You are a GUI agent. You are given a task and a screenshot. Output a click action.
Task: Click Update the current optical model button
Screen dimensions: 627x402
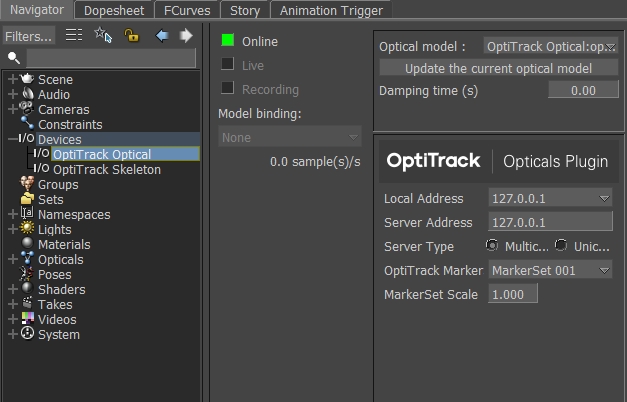click(x=498, y=68)
